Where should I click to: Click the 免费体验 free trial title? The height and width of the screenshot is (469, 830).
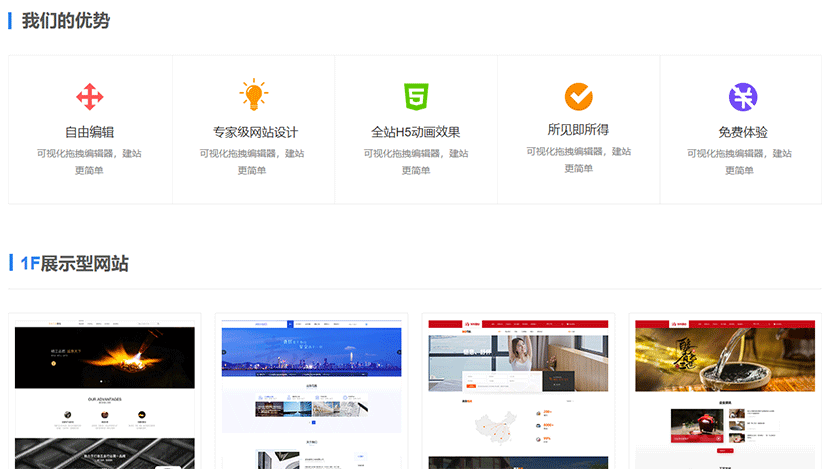tap(742, 132)
